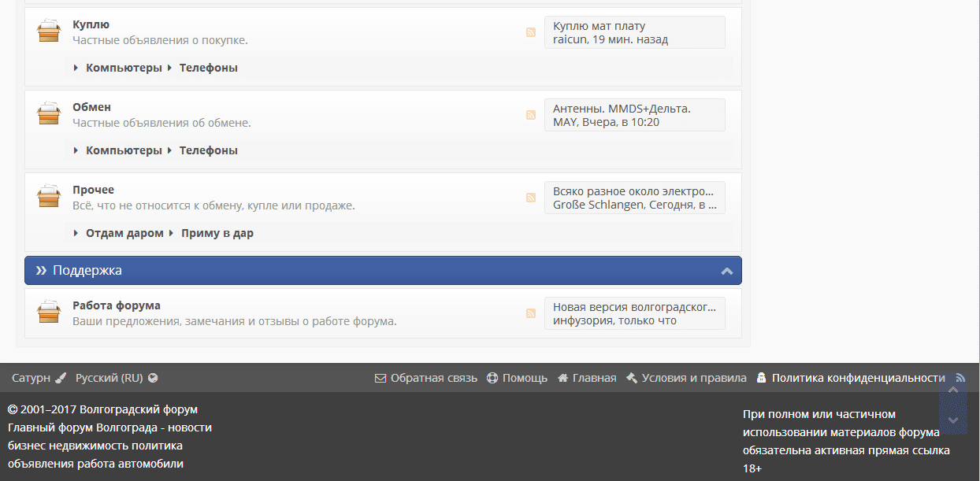Open Телефоны subforum under Куплю
The width and height of the screenshot is (980, 481).
click(209, 68)
